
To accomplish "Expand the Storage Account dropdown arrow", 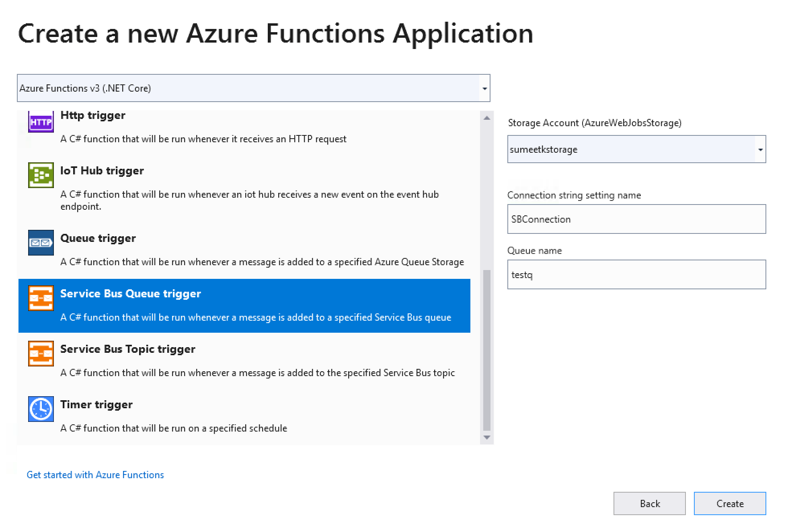I will click(x=760, y=149).
